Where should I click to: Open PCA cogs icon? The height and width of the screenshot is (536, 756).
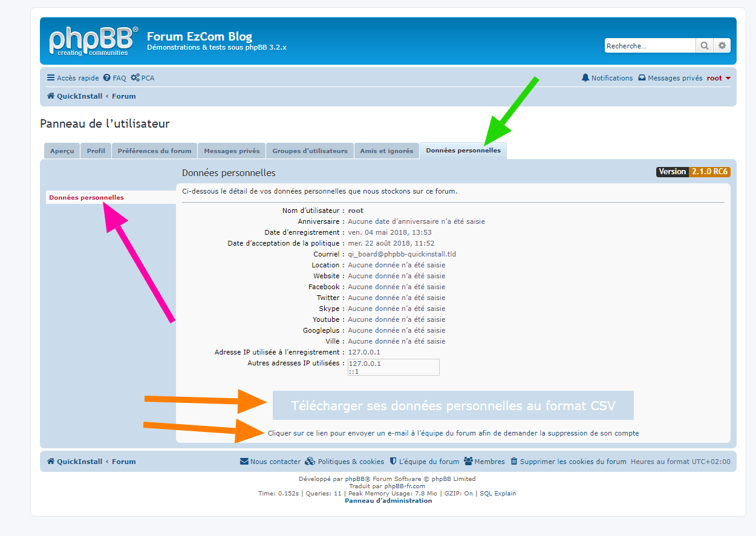(x=135, y=78)
